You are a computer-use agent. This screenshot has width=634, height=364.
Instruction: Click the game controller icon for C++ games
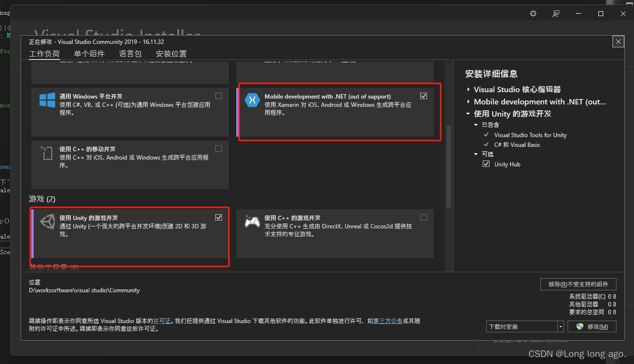coord(252,222)
